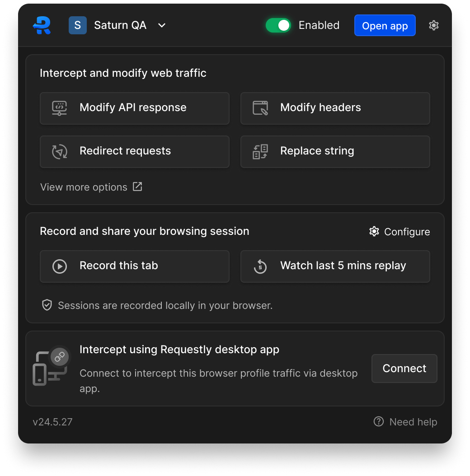Open settings via the header gear icon
Screen dimensions: 470x476
[433, 25]
